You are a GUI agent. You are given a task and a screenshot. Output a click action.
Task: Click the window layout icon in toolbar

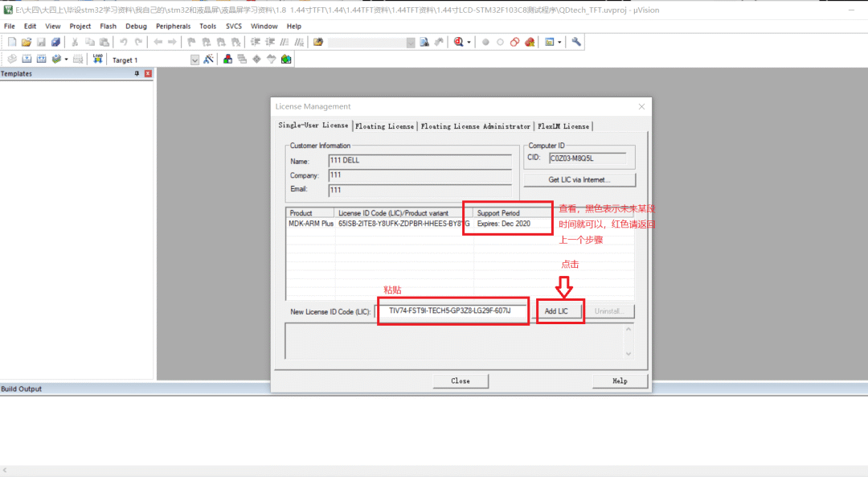pyautogui.click(x=549, y=42)
